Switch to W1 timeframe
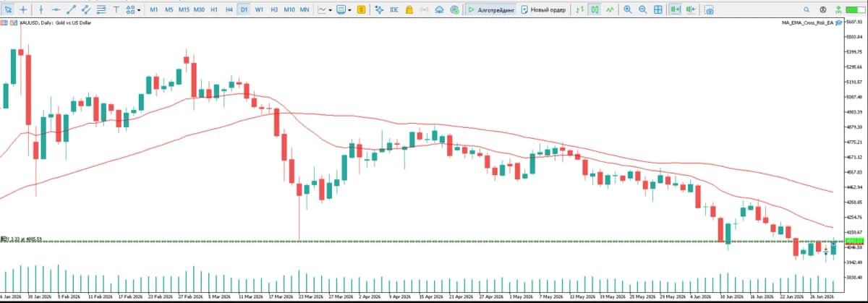 point(259,9)
